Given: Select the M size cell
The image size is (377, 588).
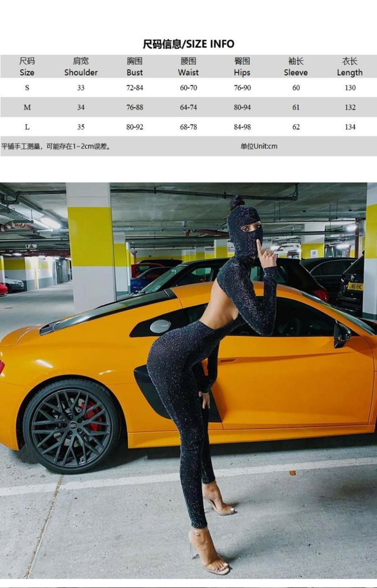Looking at the screenshot, I should click(x=27, y=107).
